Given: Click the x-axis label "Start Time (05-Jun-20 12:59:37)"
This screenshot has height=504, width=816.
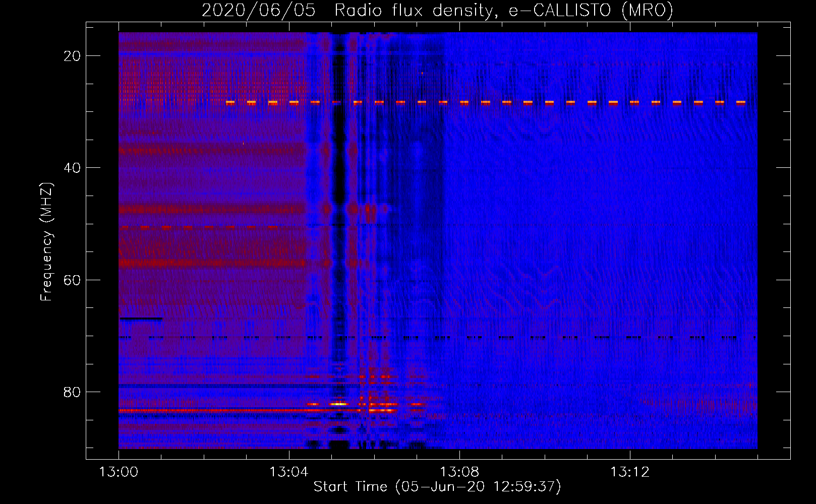Looking at the screenshot, I should click(437, 487).
